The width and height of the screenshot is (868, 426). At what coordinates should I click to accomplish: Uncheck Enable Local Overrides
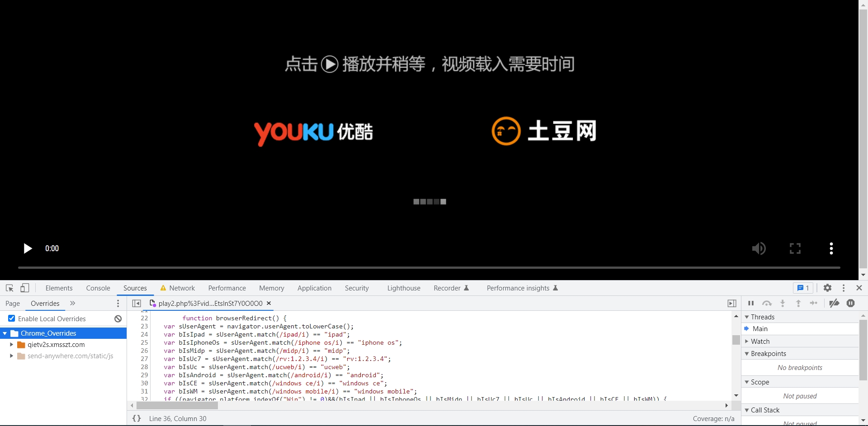click(x=12, y=318)
